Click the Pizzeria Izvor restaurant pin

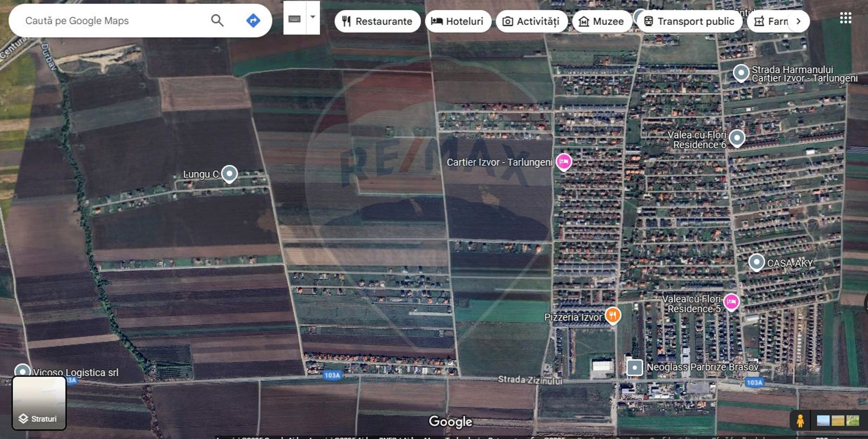point(613,315)
